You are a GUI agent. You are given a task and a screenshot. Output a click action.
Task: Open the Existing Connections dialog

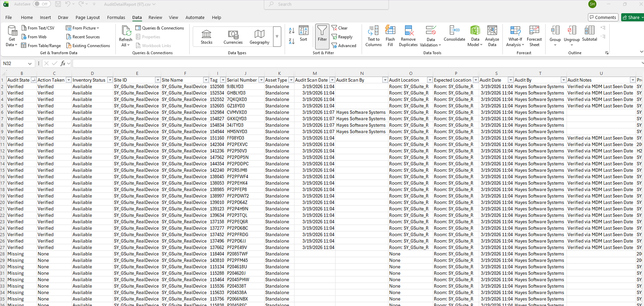click(x=88, y=46)
